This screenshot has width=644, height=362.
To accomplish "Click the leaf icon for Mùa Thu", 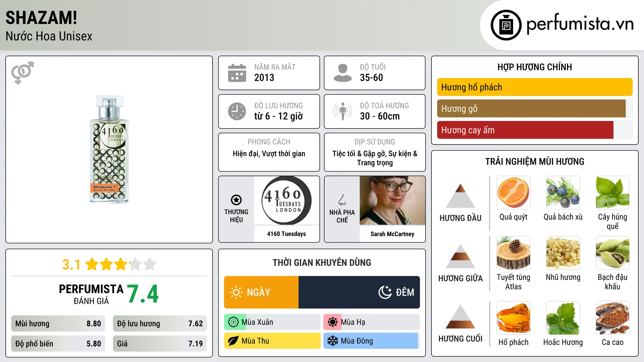I will pos(233,341).
